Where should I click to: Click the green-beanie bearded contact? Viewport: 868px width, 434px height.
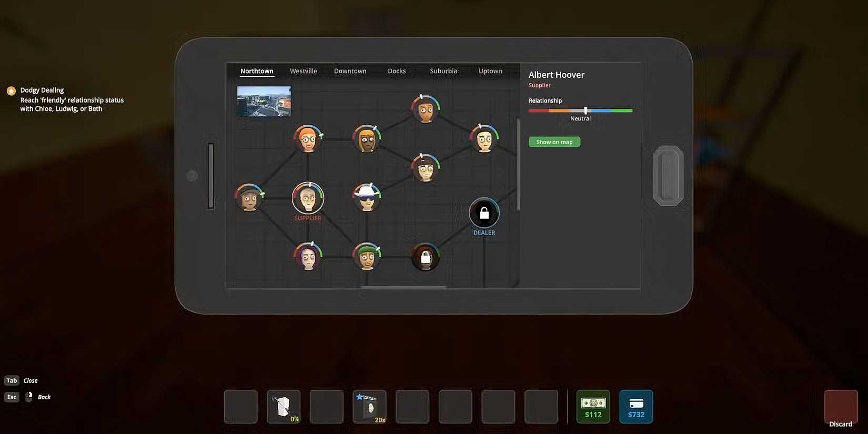click(x=367, y=257)
